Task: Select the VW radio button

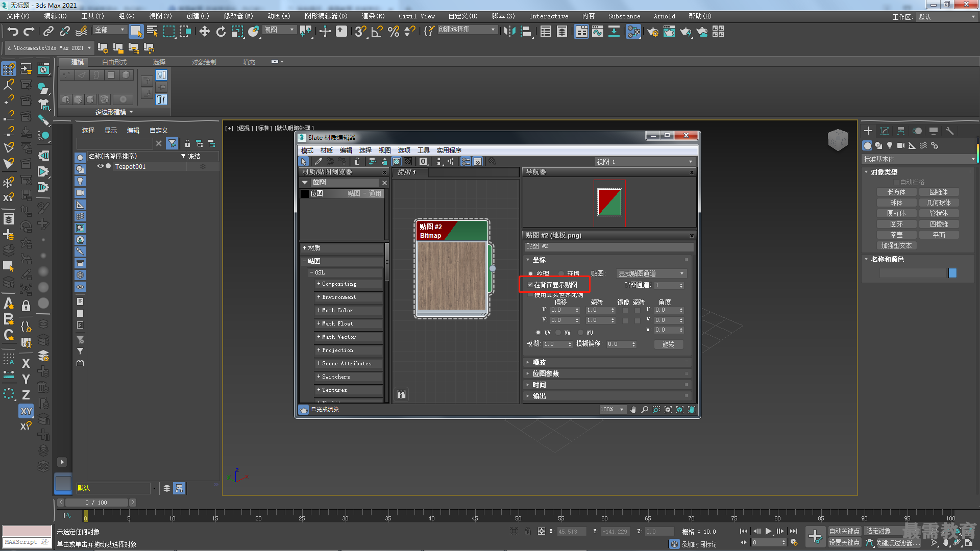Action: pos(558,333)
